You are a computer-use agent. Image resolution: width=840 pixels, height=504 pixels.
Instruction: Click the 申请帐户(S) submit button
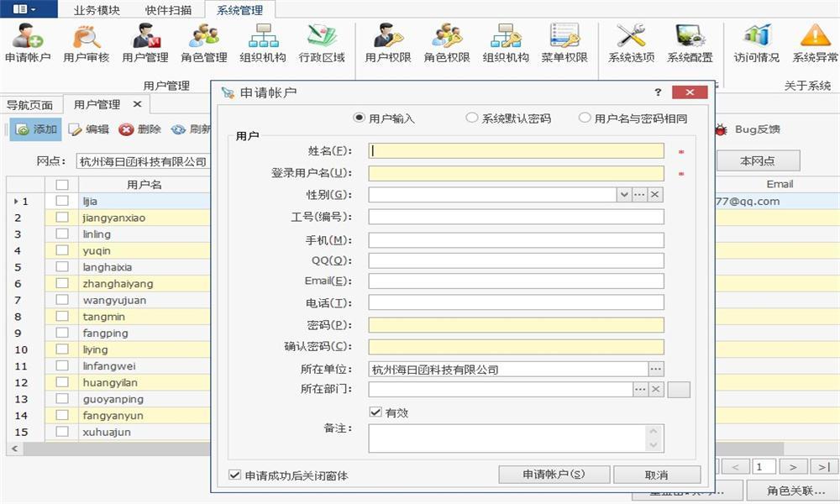554,475
